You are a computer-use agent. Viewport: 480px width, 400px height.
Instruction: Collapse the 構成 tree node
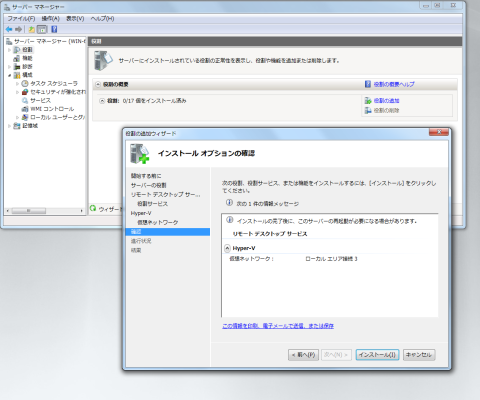pyautogui.click(x=9, y=75)
